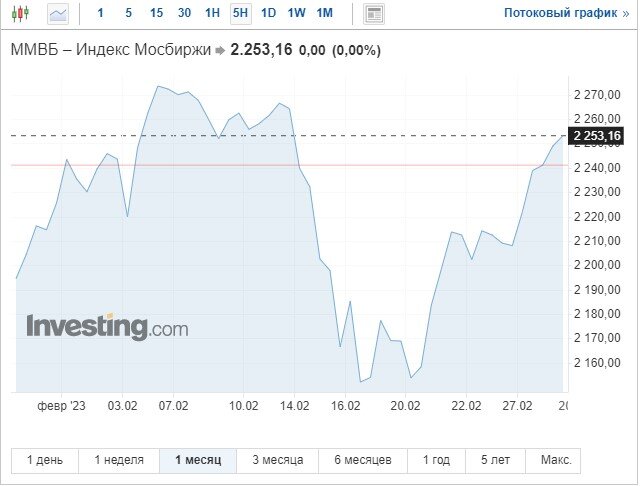Set the 5-minute interval
The height and width of the screenshot is (486, 640).
point(128,13)
